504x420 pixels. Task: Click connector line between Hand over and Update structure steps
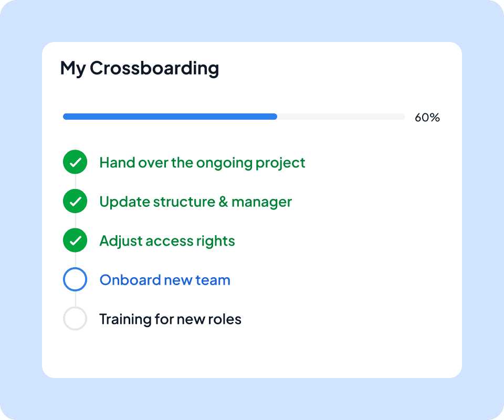click(x=75, y=182)
